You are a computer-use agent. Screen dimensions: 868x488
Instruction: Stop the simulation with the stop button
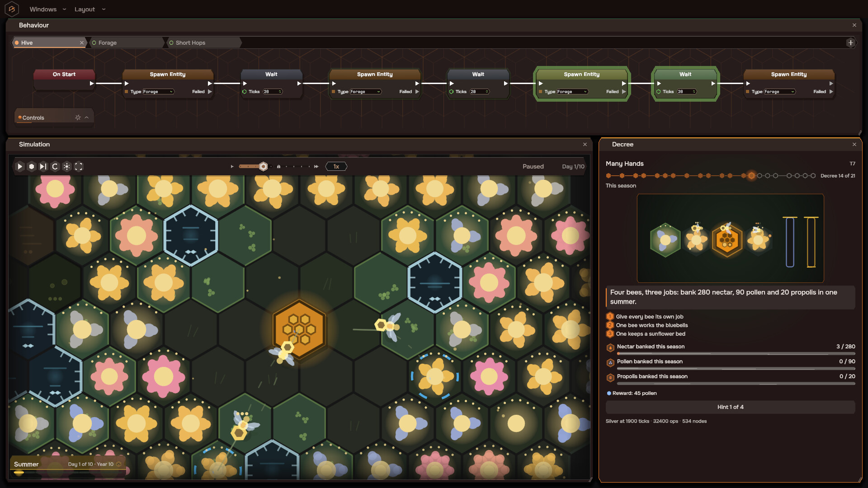pyautogui.click(x=32, y=167)
